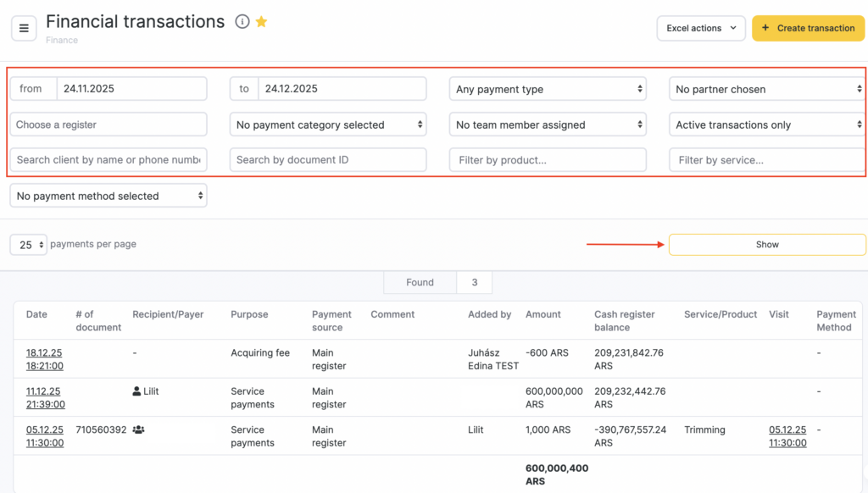868x493 pixels.
Task: Click the person icon next to Lilit
Action: click(137, 391)
